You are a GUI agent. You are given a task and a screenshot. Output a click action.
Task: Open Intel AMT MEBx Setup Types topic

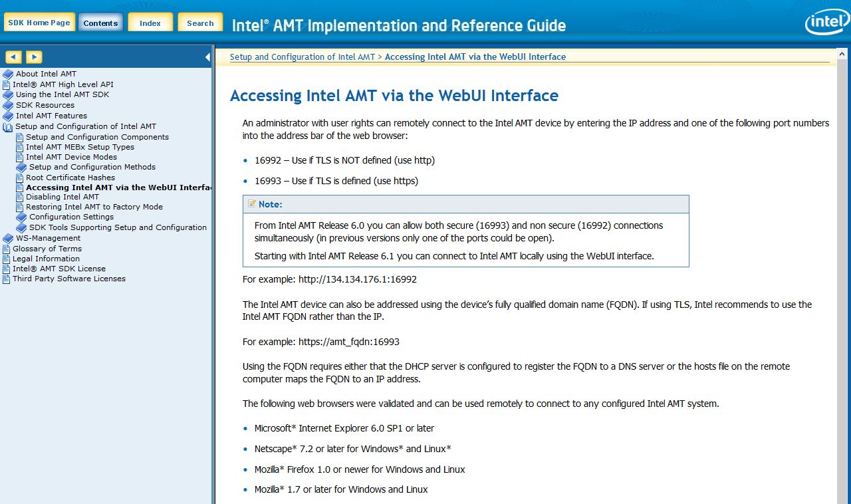point(80,147)
